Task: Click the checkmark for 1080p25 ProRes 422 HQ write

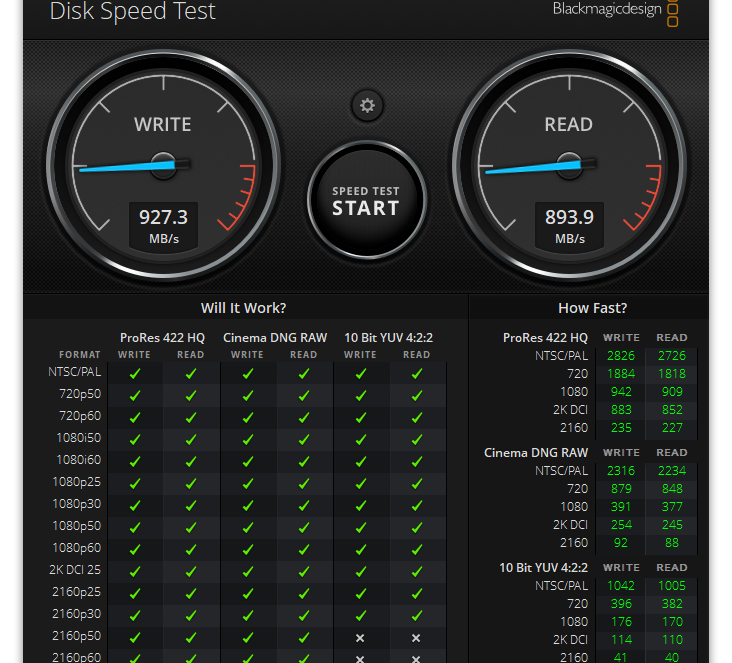Action: (x=135, y=483)
